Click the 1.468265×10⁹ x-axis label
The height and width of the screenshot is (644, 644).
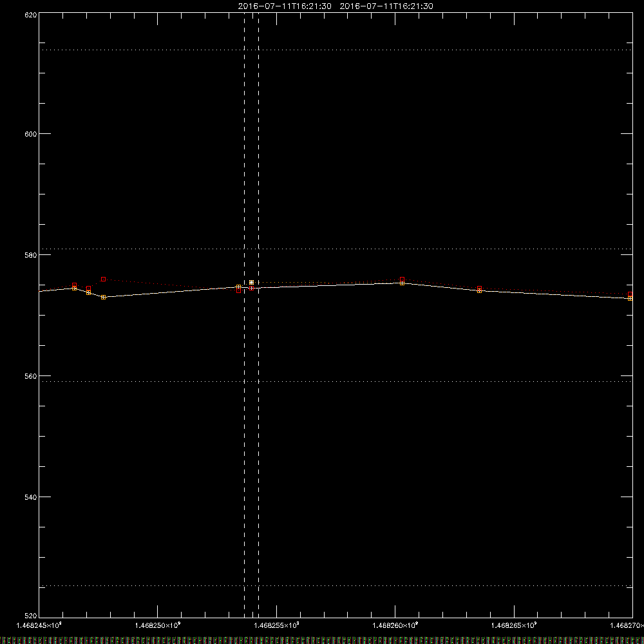(x=514, y=625)
